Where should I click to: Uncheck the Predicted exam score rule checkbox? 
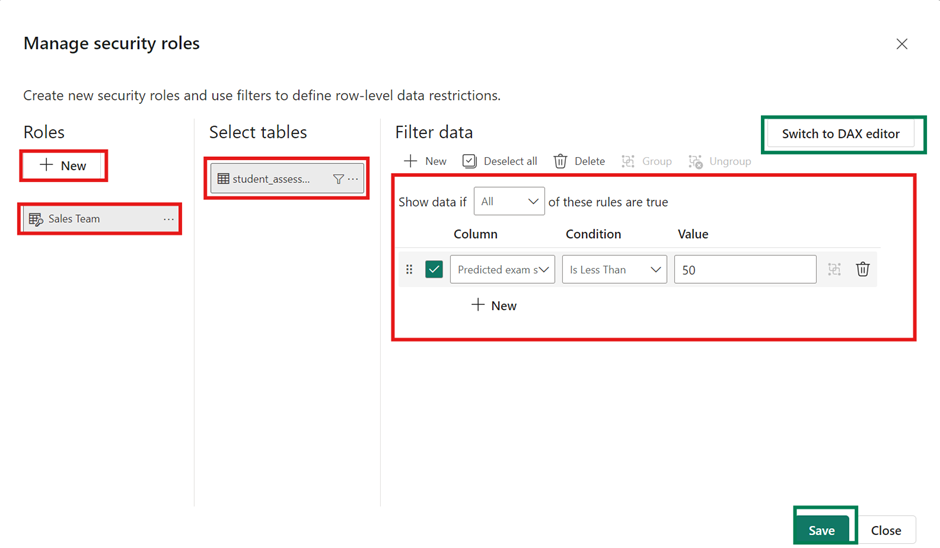[x=434, y=269]
